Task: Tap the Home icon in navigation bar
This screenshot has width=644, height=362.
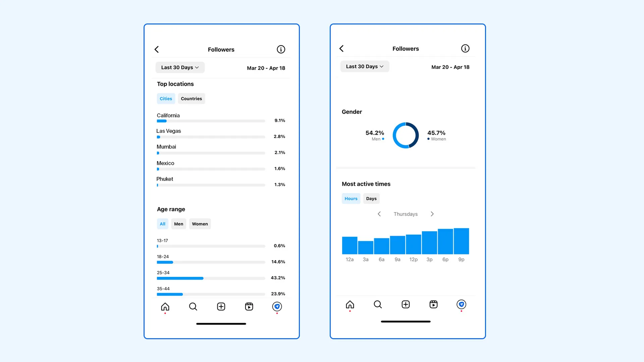Action: click(x=165, y=306)
